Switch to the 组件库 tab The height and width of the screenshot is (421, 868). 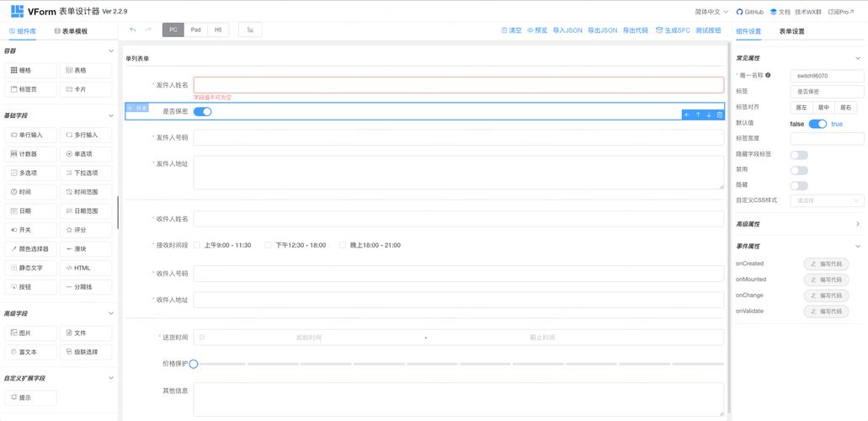23,32
